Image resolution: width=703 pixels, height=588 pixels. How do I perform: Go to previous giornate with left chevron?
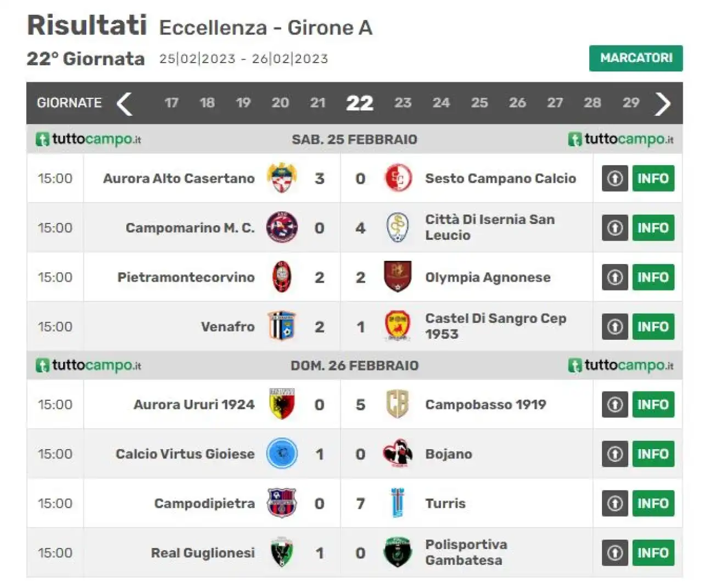(125, 103)
